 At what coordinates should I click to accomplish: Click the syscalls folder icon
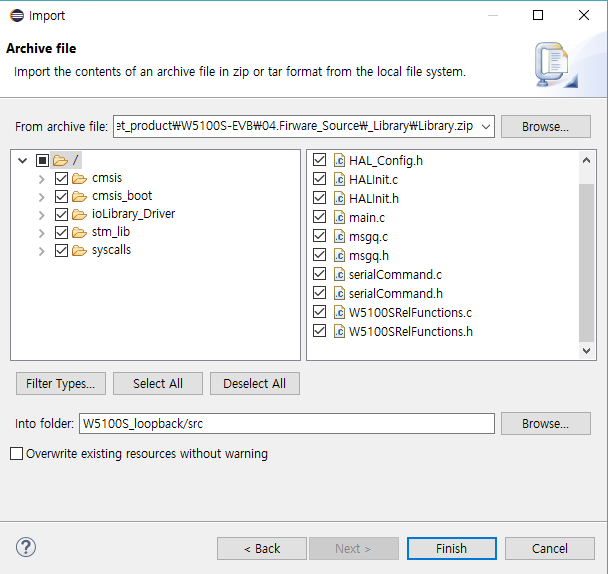click(79, 251)
